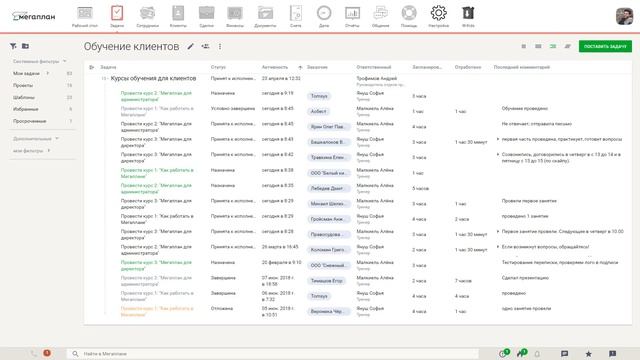The image size is (640, 360).
Task: Open bell notifications icon in bottom bar
Action: pos(537,354)
